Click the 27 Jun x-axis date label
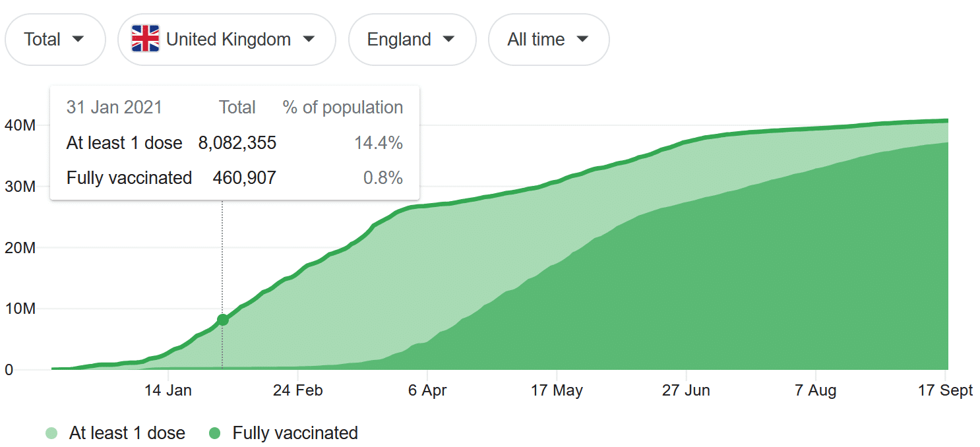 pos(686,390)
